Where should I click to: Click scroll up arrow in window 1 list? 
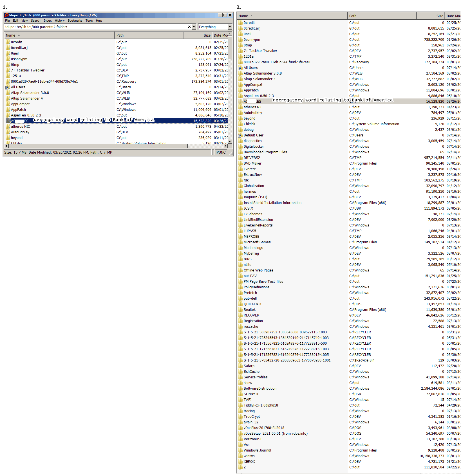coord(230,34)
